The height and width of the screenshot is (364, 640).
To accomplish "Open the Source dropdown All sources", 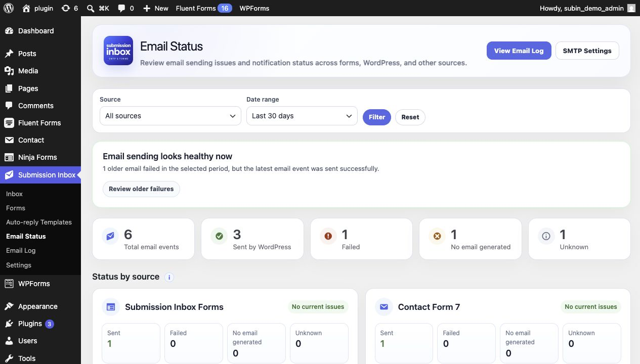I will (170, 116).
